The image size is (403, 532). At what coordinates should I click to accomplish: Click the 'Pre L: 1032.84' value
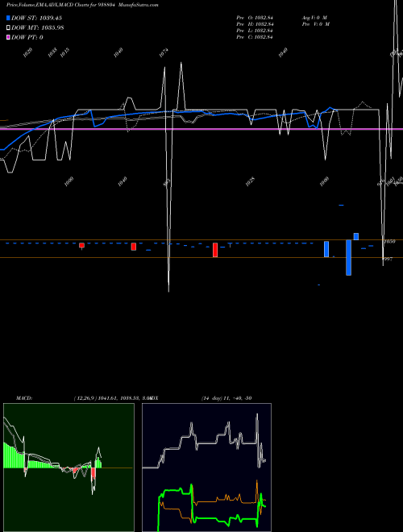click(255, 31)
